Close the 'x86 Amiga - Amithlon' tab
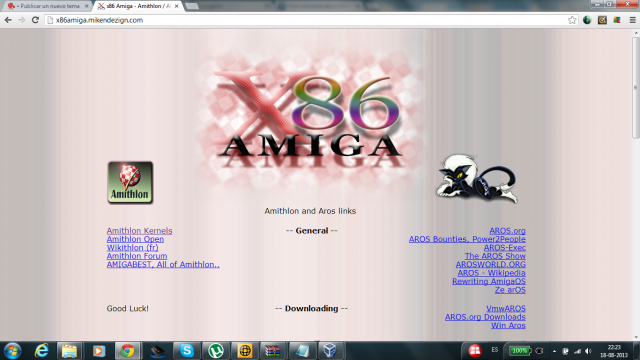 [176, 6]
